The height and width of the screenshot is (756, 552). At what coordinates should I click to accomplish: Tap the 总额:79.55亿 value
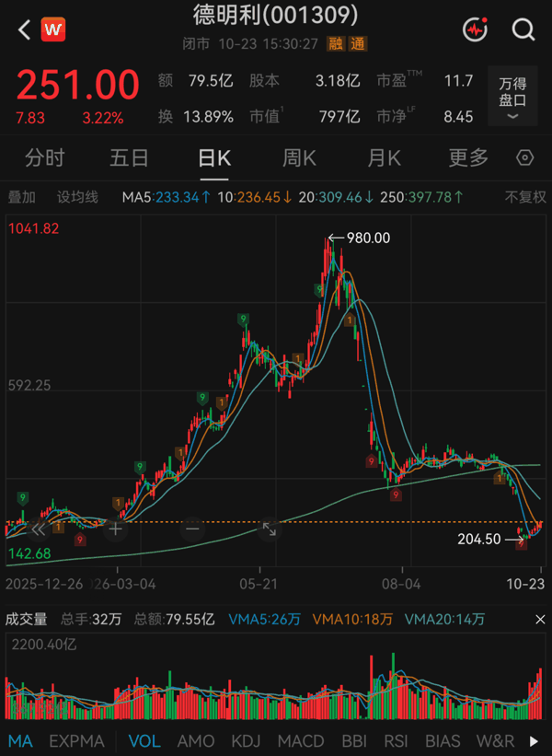pyautogui.click(x=175, y=620)
